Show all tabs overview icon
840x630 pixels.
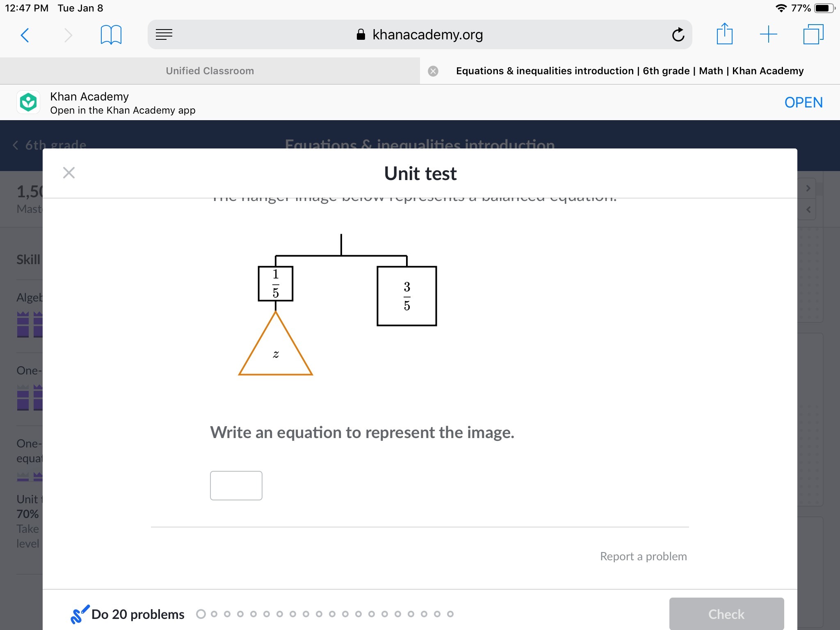tap(813, 34)
